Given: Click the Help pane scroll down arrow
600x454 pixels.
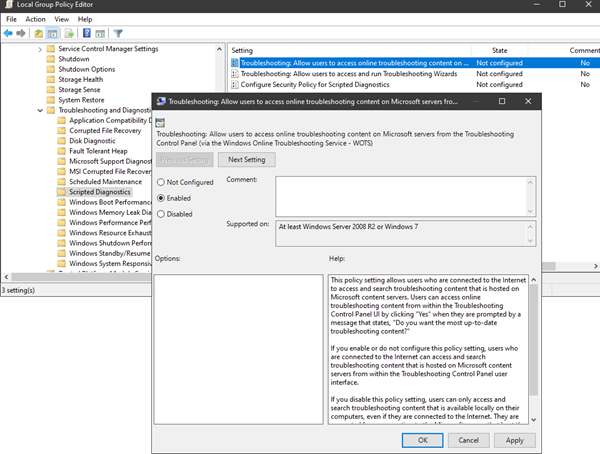Looking at the screenshot, I should [534, 420].
